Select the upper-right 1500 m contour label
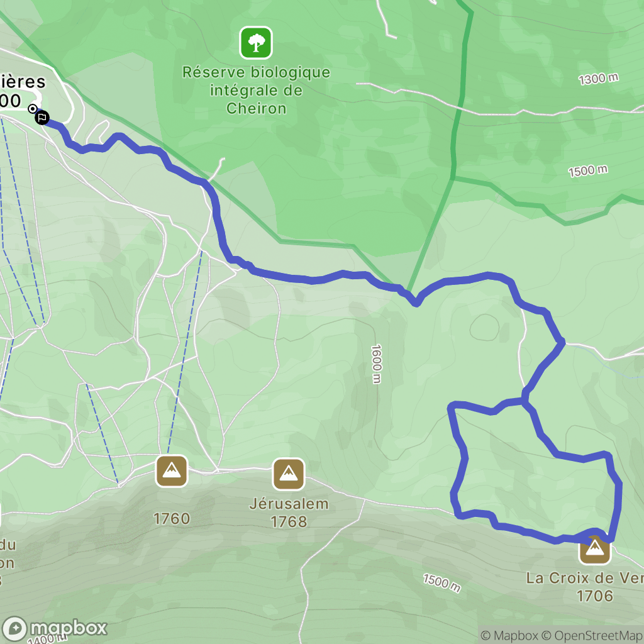This screenshot has height=644, width=644. pyautogui.click(x=588, y=170)
